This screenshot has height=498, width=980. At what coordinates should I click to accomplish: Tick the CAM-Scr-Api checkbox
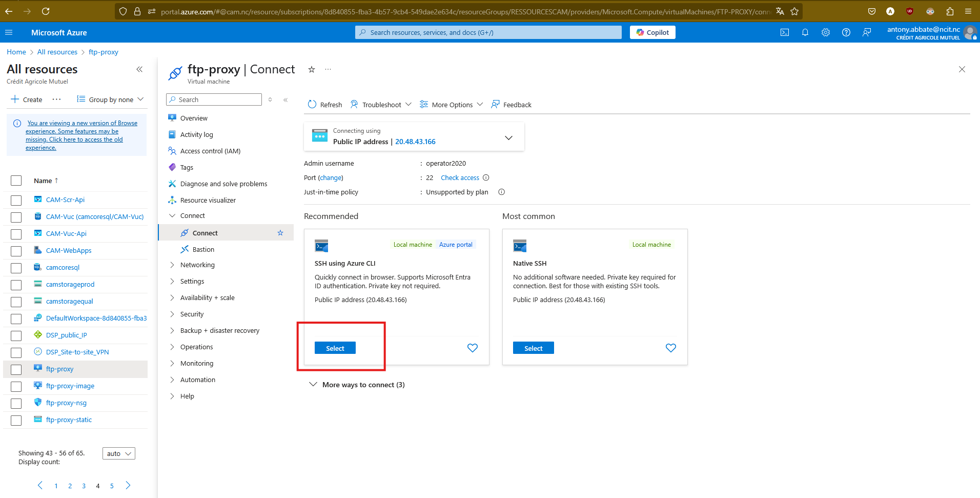16,200
